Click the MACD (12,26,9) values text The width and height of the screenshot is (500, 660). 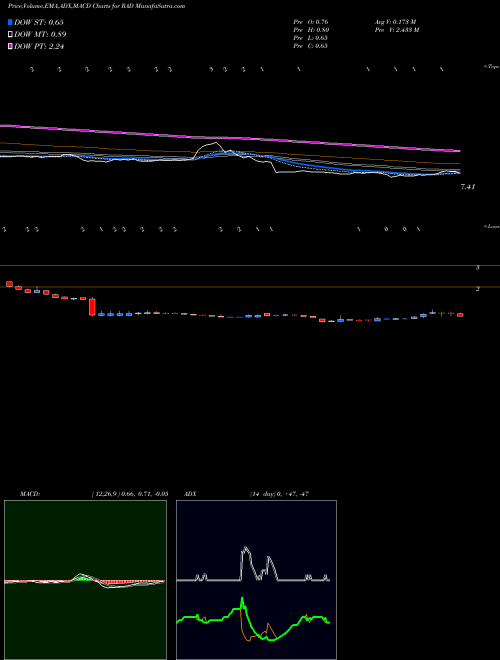click(x=130, y=494)
